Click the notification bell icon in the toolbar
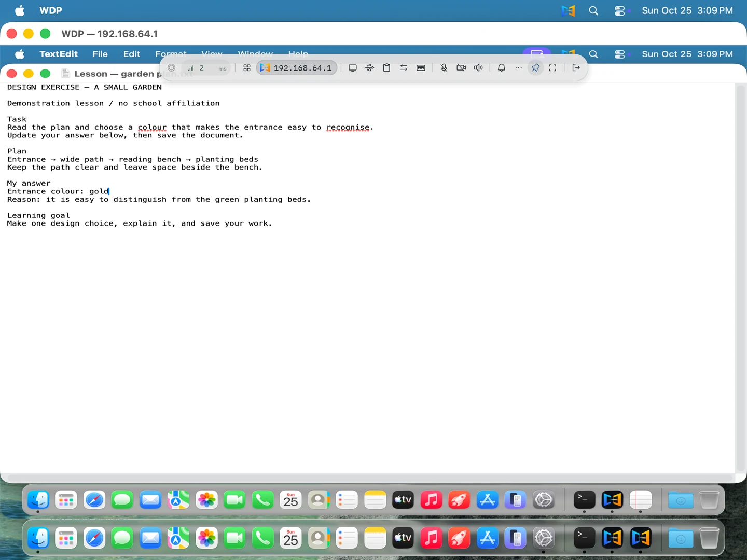 click(x=502, y=68)
